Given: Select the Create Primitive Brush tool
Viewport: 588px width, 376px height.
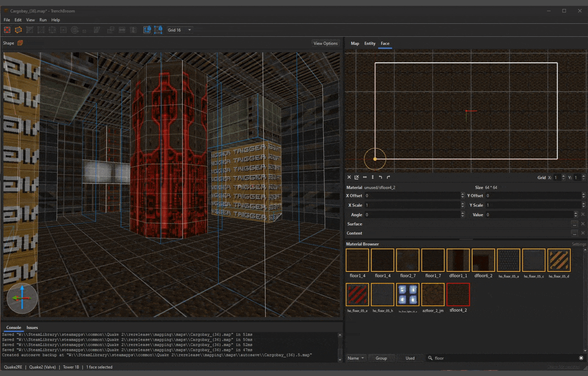Looking at the screenshot, I should pos(18,30).
